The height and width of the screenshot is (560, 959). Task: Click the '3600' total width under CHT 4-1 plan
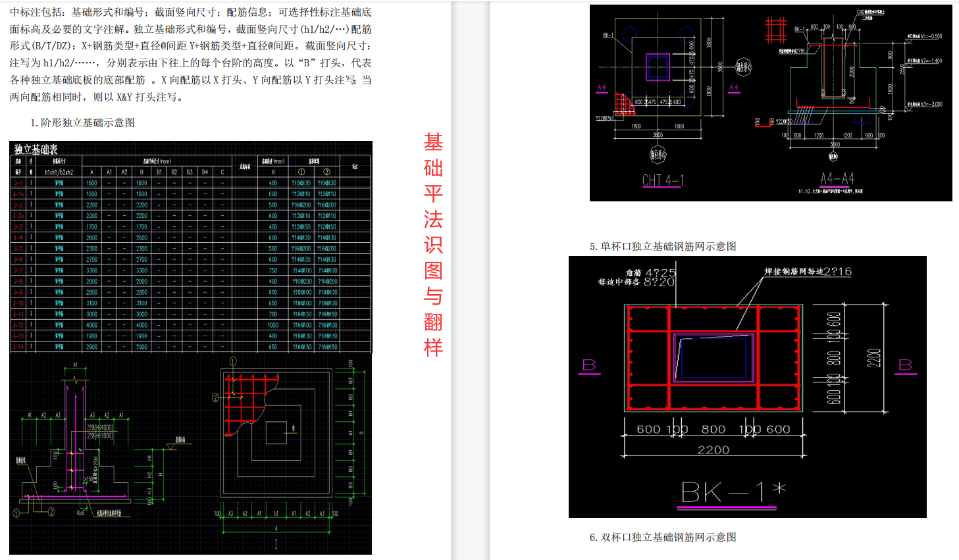[658, 135]
